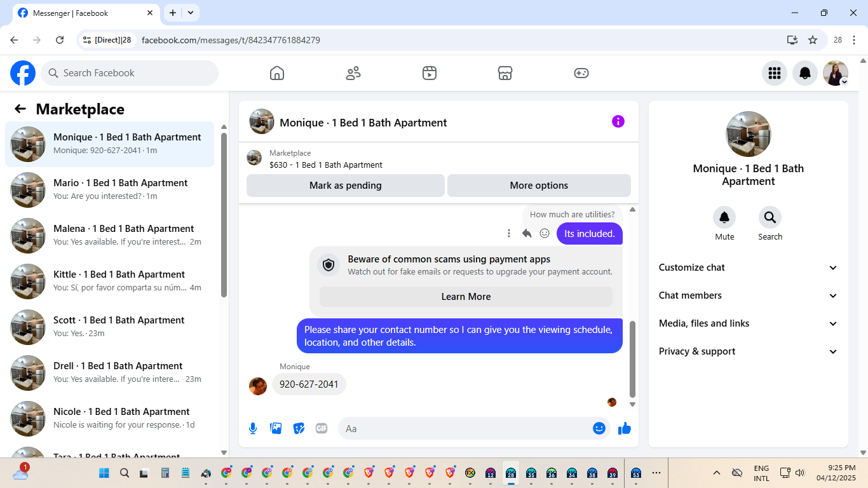
Task: Open more options for 'Its included.' message
Action: click(x=509, y=233)
